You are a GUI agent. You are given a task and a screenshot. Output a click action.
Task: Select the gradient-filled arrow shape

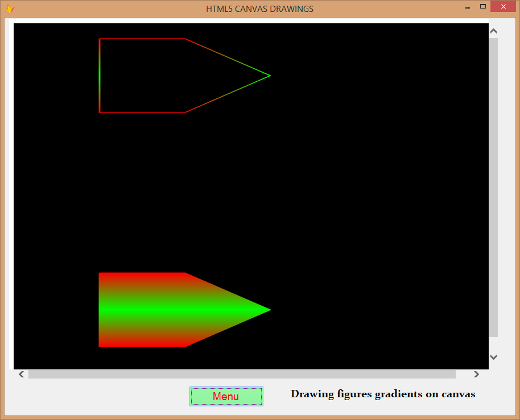pos(171,310)
